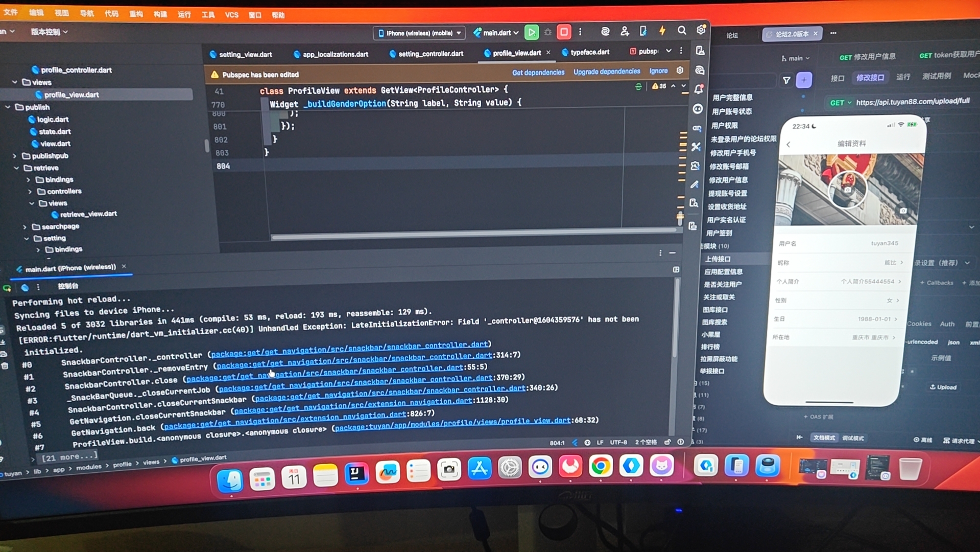Viewport: 980px width, 552px height.
Task: Open the iPhone (wireless) device selector
Action: (419, 33)
